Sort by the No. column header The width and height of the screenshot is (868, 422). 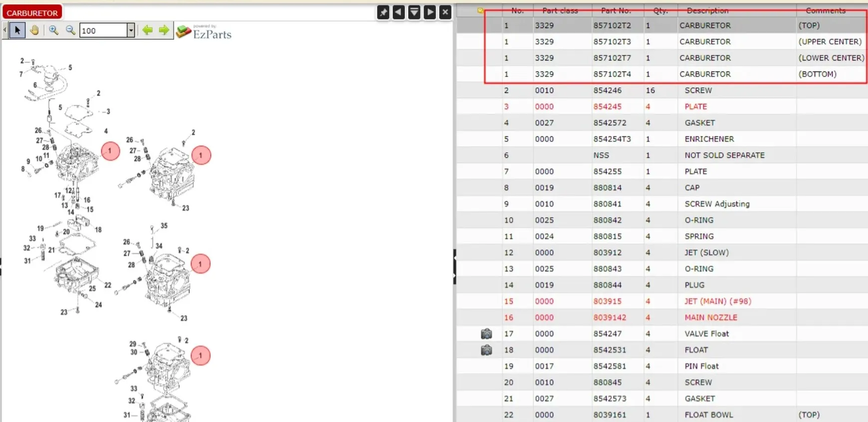point(517,10)
